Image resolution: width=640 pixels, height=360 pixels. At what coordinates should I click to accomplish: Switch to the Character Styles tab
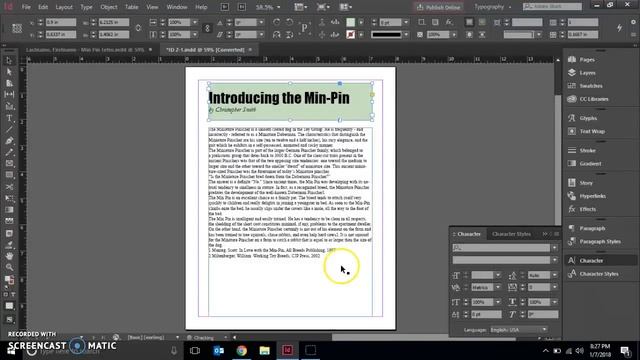click(511, 234)
